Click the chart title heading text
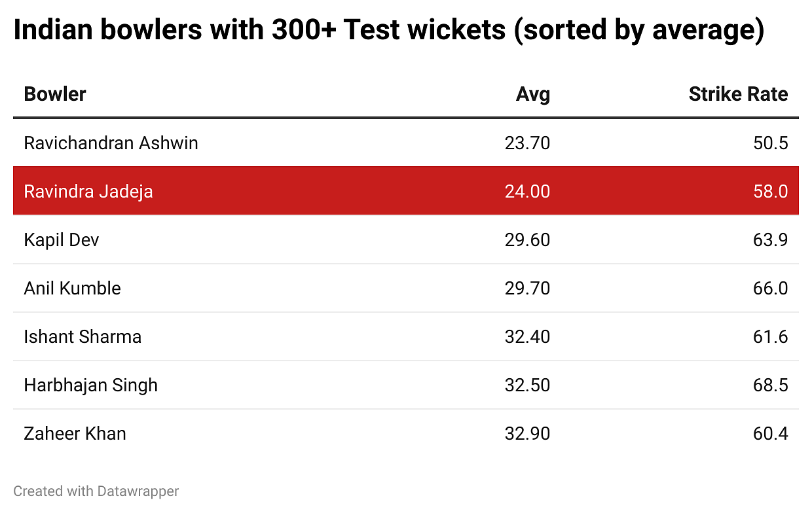The height and width of the screenshot is (513, 812). click(388, 30)
